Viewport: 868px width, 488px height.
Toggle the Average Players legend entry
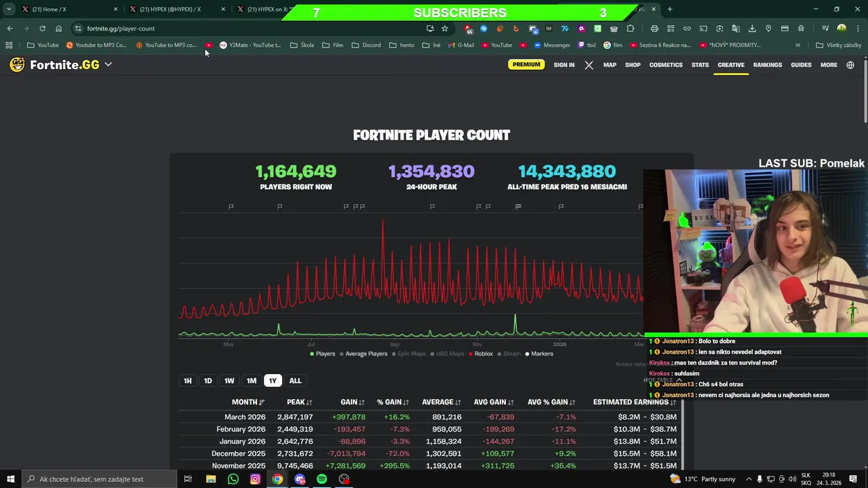[363, 354]
